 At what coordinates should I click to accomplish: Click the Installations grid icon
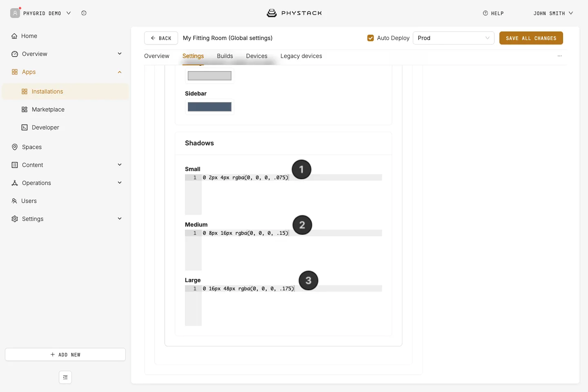(x=24, y=91)
